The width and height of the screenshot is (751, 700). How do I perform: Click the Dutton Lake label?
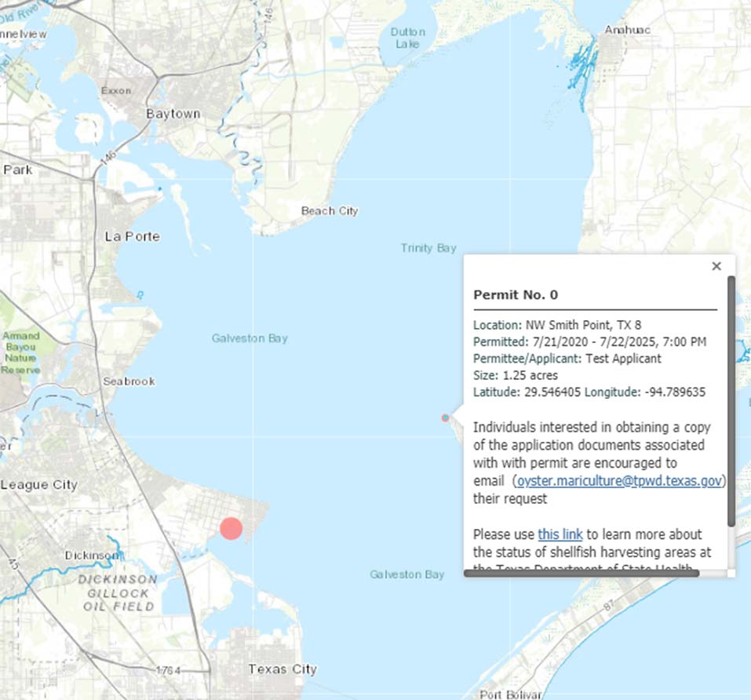(407, 38)
